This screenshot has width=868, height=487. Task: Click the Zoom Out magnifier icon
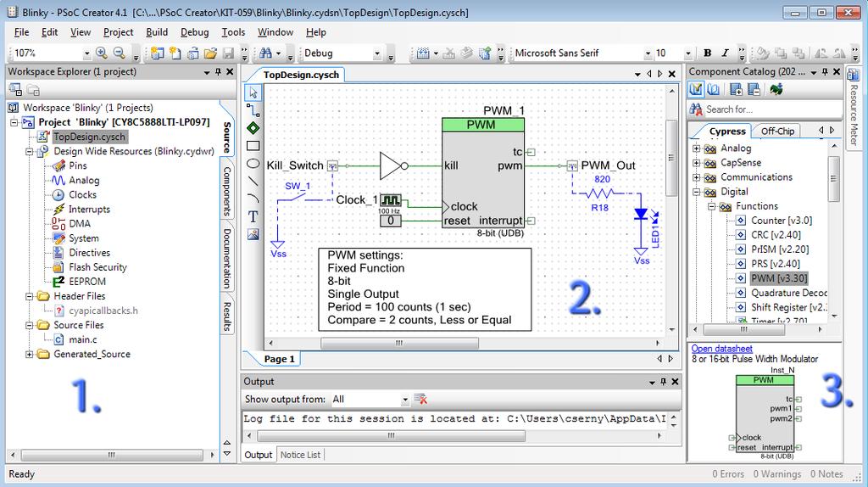click(119, 53)
